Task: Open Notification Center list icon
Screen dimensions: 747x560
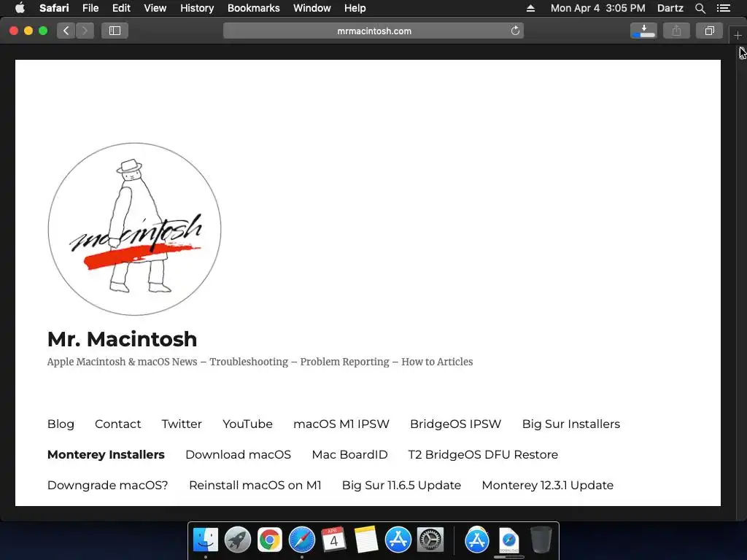Action: coord(724,8)
